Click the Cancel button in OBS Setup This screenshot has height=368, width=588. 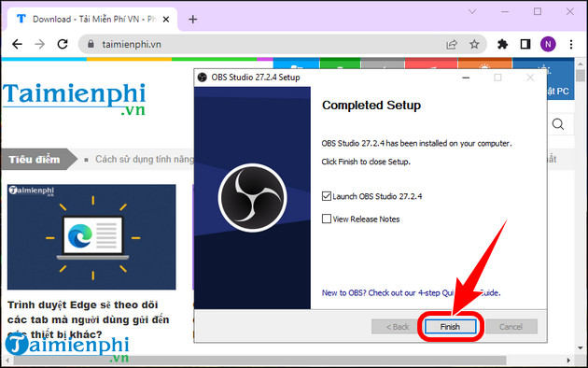pyautogui.click(x=511, y=326)
